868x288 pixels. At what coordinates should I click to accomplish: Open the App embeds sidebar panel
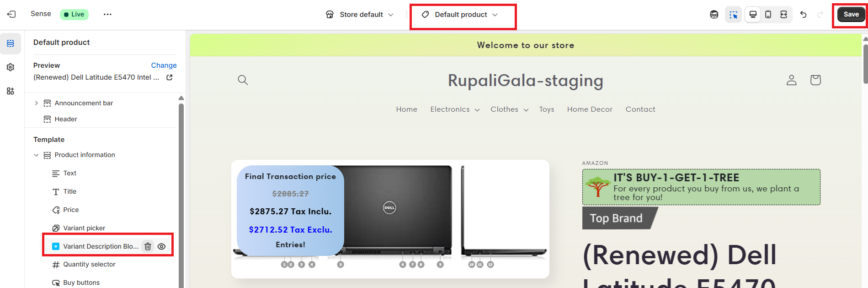click(11, 91)
